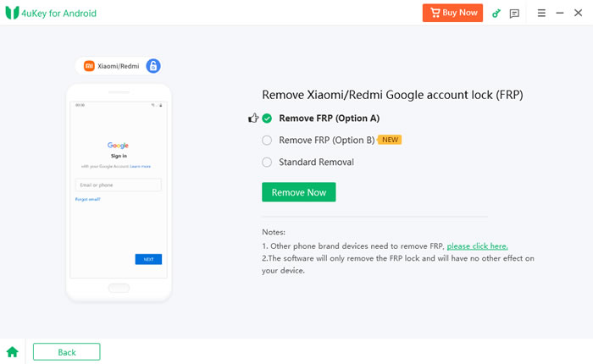The height and width of the screenshot is (364, 593).
Task: Click the Remove Xiaomi/Redmi Google account lock heading
Action: pyautogui.click(x=392, y=95)
